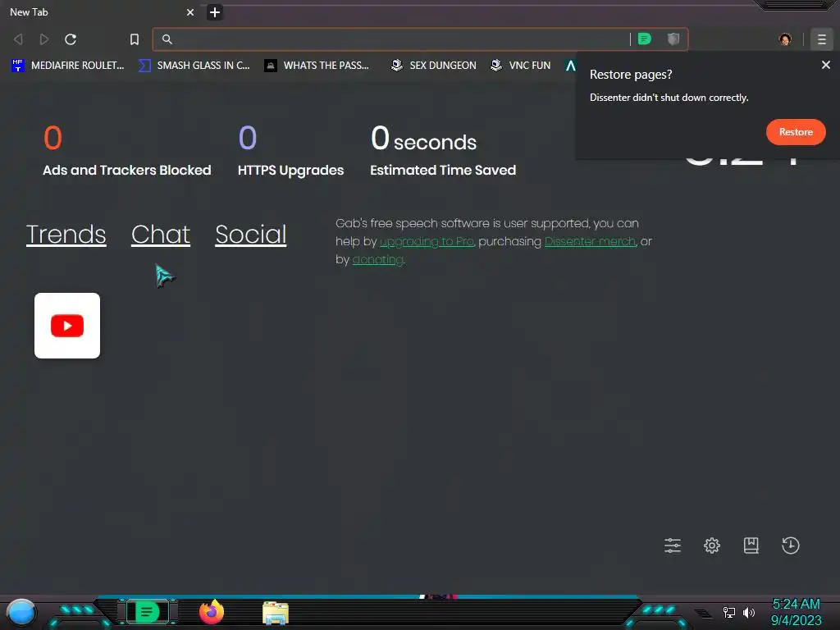
Task: Open history via the clock icon
Action: pyautogui.click(x=791, y=546)
